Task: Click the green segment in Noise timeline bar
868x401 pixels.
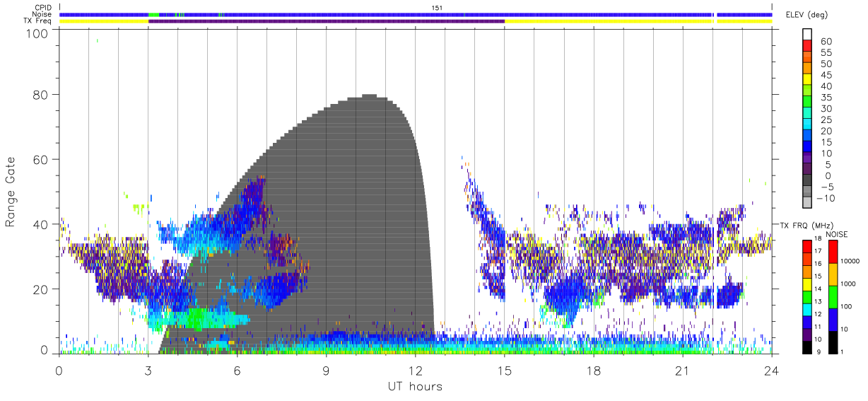Action: tap(153, 14)
